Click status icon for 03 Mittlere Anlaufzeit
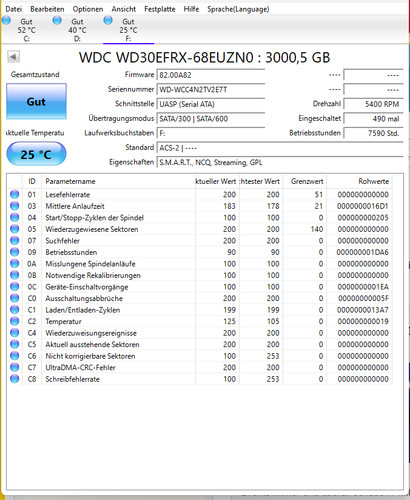This screenshot has width=410, height=500. pyautogui.click(x=14, y=206)
